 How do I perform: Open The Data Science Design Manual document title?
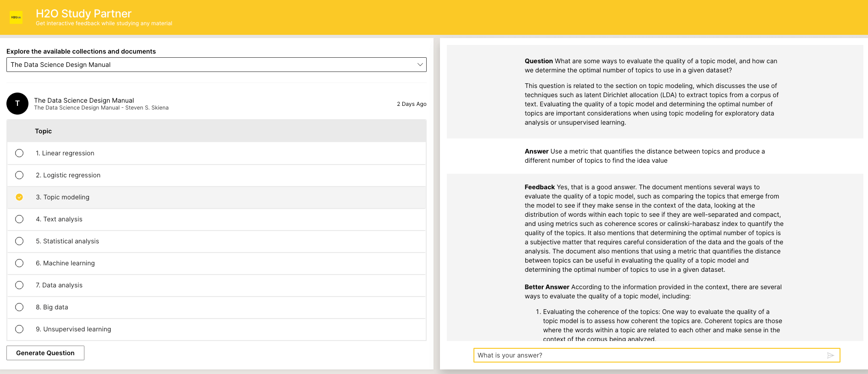pyautogui.click(x=84, y=100)
